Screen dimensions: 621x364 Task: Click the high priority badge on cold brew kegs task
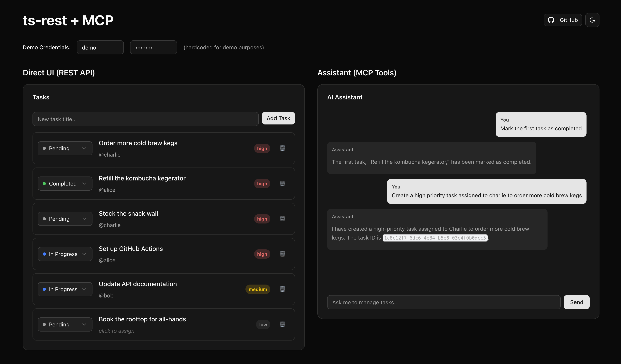click(262, 148)
